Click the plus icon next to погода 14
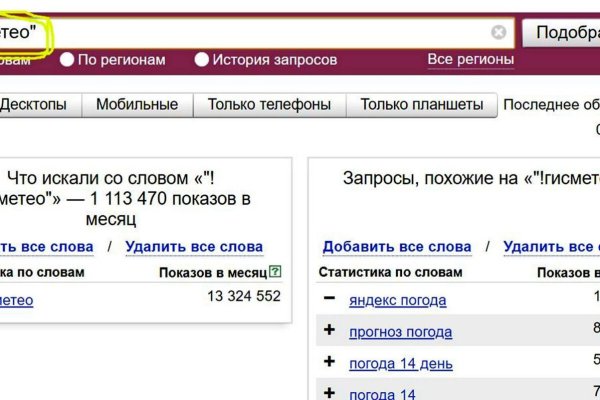The height and width of the screenshot is (400, 600). 328,393
